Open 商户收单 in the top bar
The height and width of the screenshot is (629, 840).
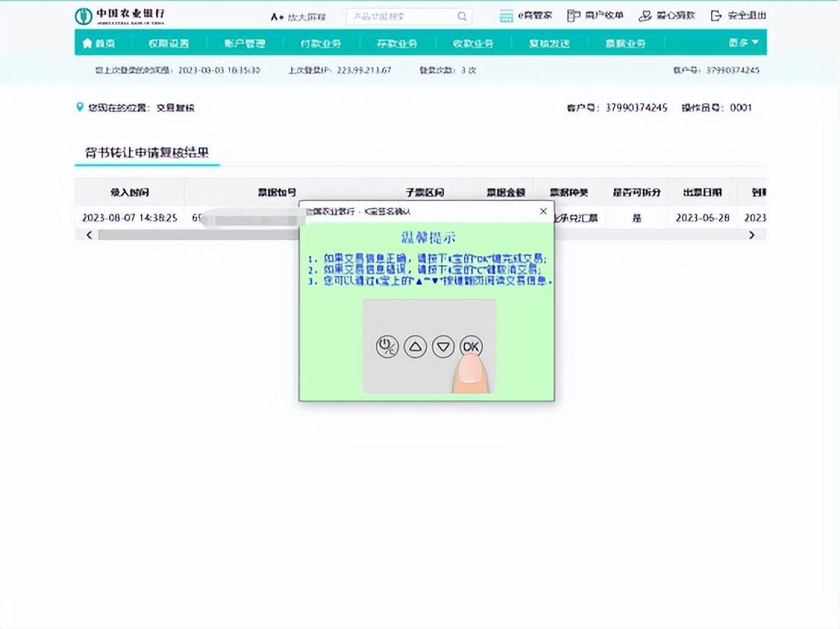click(595, 16)
